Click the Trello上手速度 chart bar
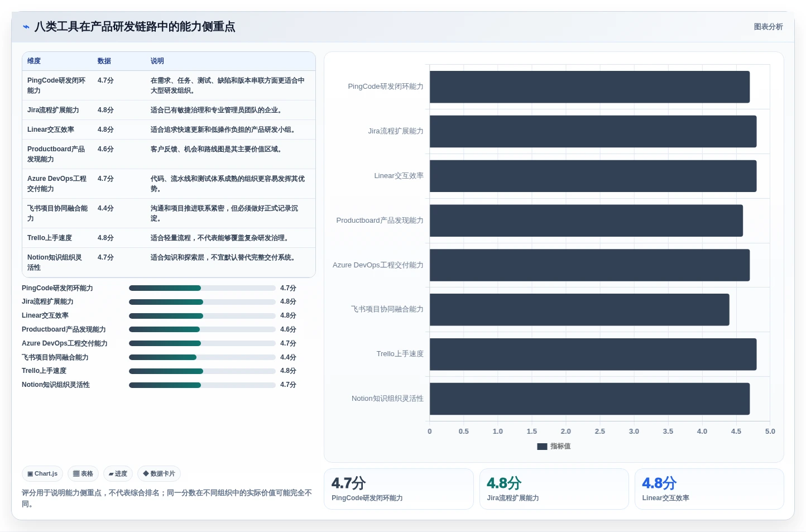 tap(593, 354)
